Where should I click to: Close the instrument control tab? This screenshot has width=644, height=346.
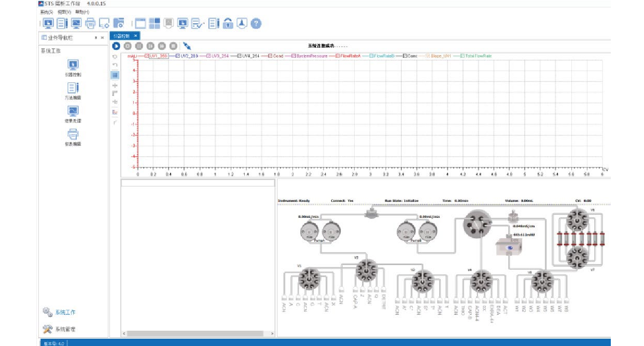click(135, 36)
